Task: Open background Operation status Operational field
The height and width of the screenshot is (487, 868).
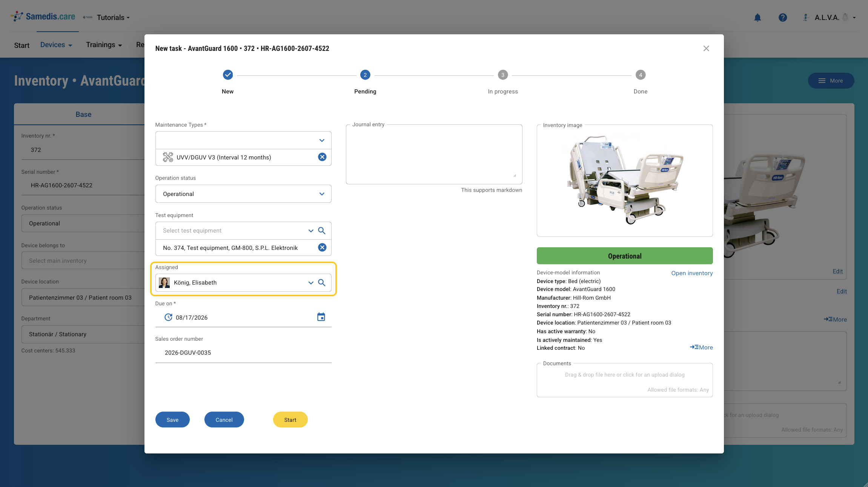Action: pos(83,224)
